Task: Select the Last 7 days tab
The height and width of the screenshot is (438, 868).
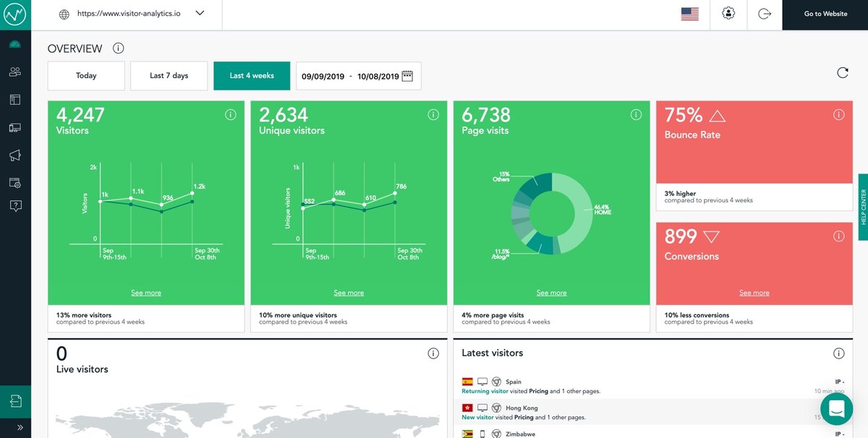Action: click(169, 74)
